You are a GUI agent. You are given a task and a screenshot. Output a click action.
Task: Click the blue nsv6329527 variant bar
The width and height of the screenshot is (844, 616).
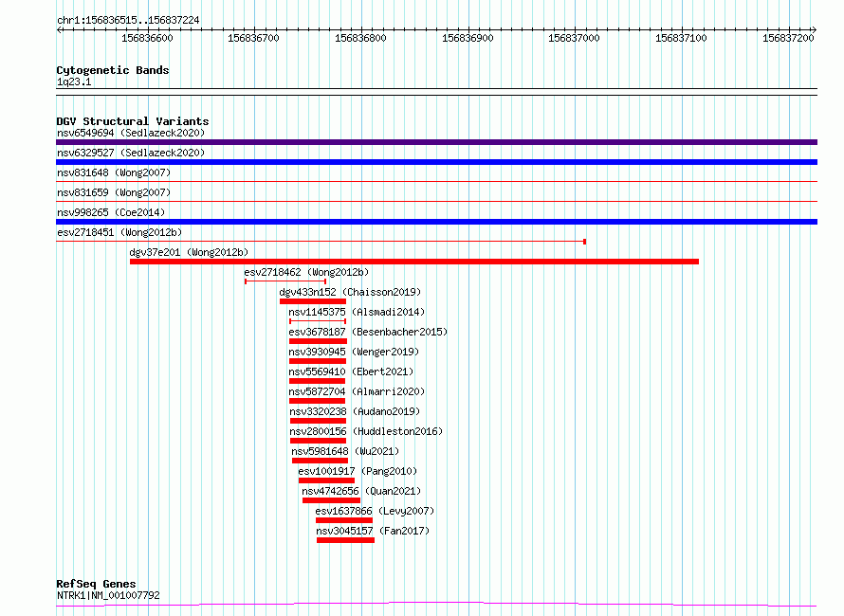point(436,162)
